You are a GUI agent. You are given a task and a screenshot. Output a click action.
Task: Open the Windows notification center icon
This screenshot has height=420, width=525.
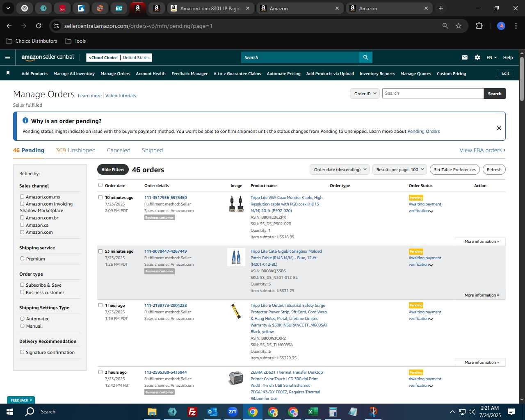pos(511,412)
